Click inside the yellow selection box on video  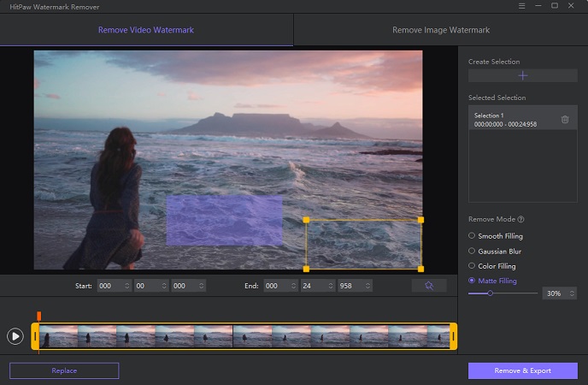tap(363, 245)
